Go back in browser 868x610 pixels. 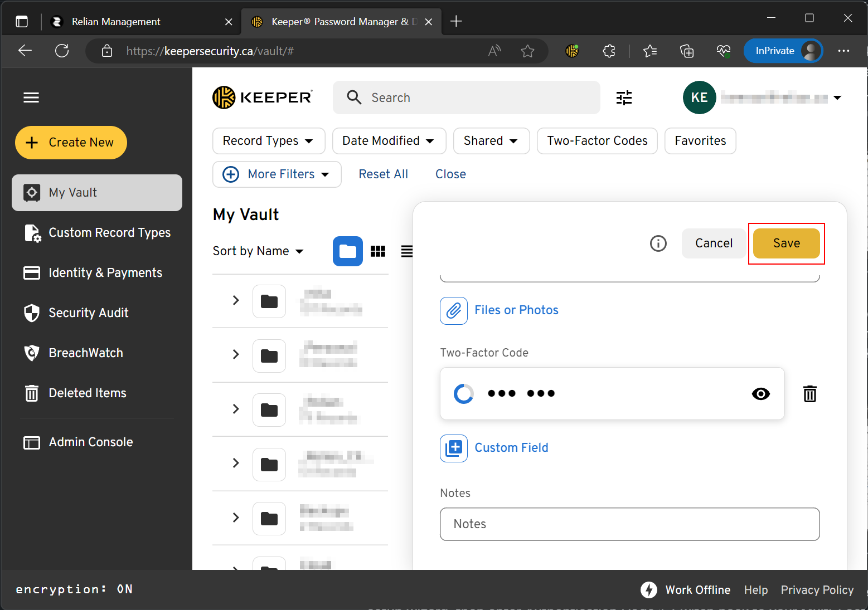tap(25, 51)
